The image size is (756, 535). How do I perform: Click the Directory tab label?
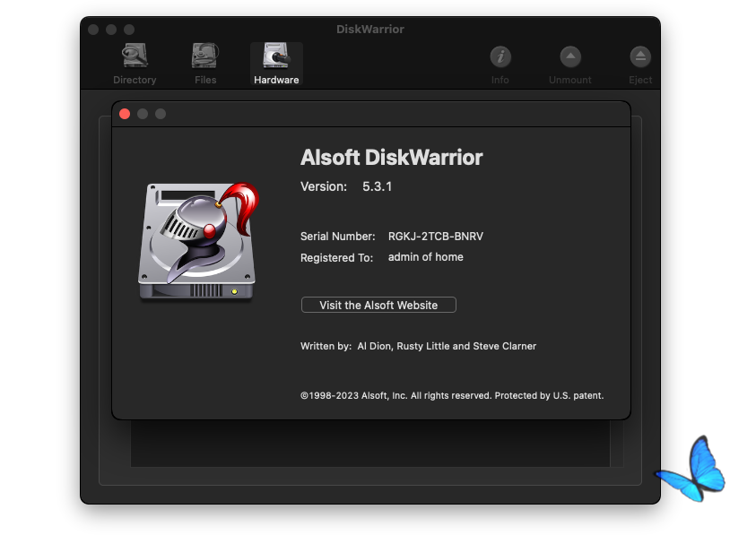135,80
